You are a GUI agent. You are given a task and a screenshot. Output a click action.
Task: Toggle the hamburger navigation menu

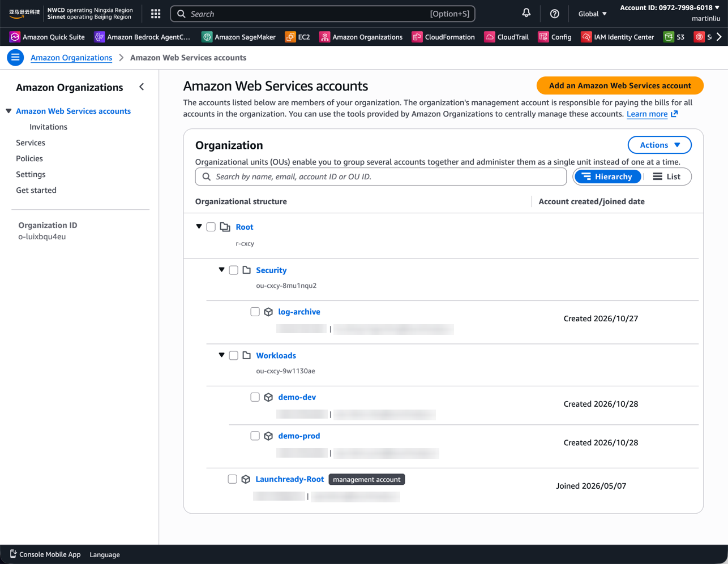15,58
